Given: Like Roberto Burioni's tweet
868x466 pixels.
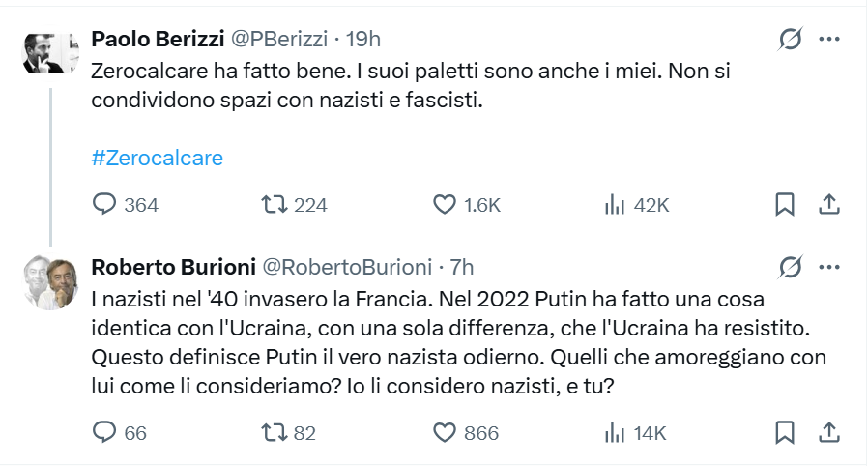Looking at the screenshot, I should point(445,433).
